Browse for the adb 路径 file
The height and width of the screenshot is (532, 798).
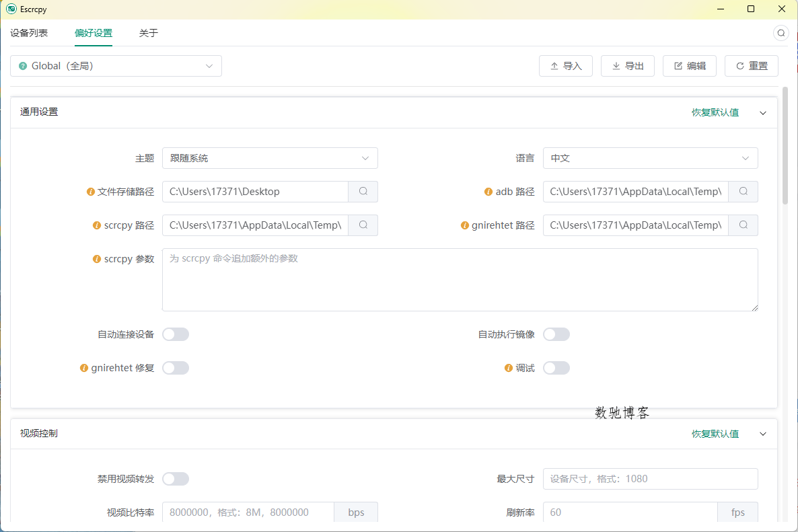tap(743, 192)
